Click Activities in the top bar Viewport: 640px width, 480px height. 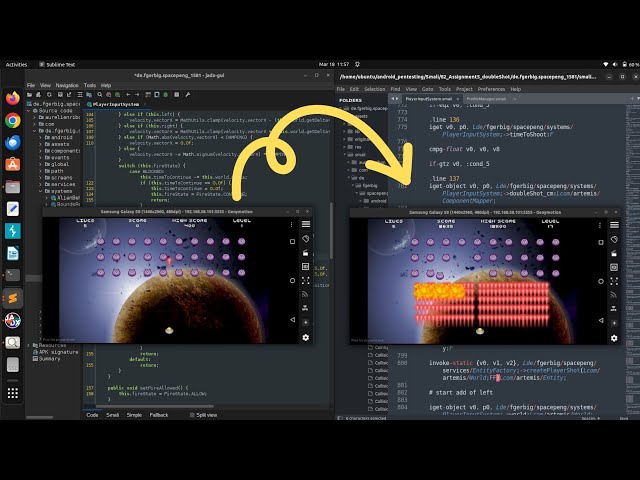click(x=16, y=64)
